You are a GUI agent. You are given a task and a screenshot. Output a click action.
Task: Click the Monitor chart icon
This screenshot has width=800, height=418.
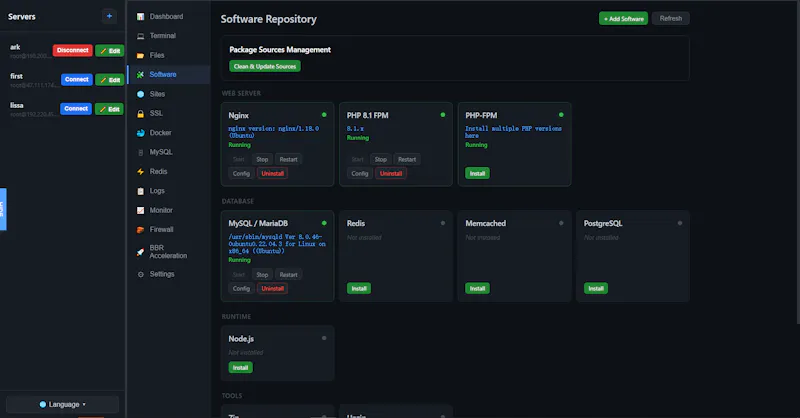point(140,210)
